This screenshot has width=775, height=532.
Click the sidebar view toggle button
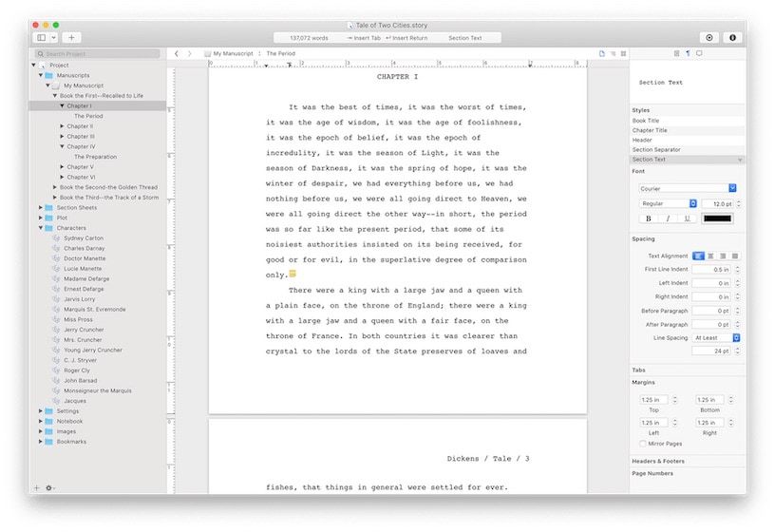point(44,38)
